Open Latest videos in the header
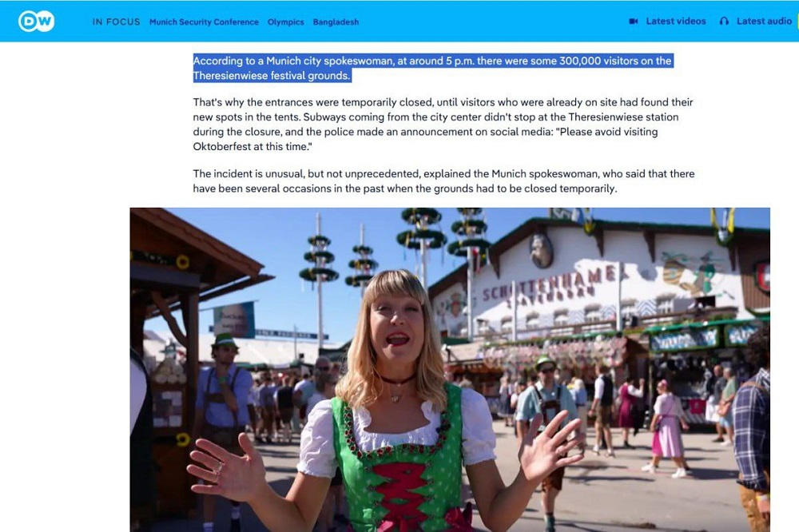799x532 pixels. 676,21
